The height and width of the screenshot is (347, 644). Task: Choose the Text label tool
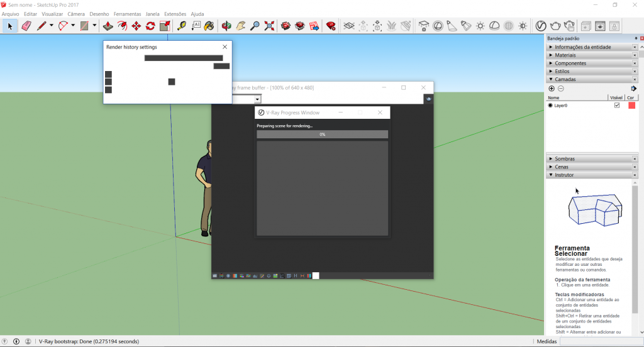[196, 26]
